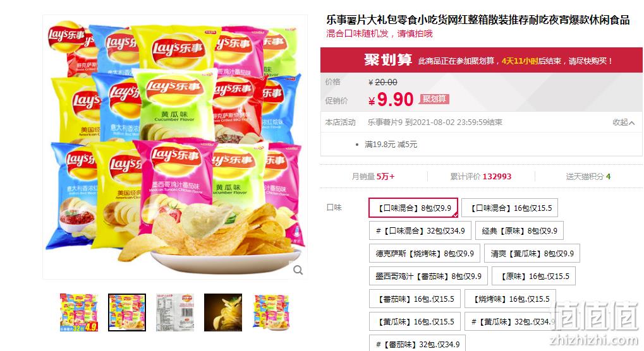Screen dimensions: 644x351
Task: Select 【口味混合】16包仅15.5 flavor option
Action: pos(509,208)
